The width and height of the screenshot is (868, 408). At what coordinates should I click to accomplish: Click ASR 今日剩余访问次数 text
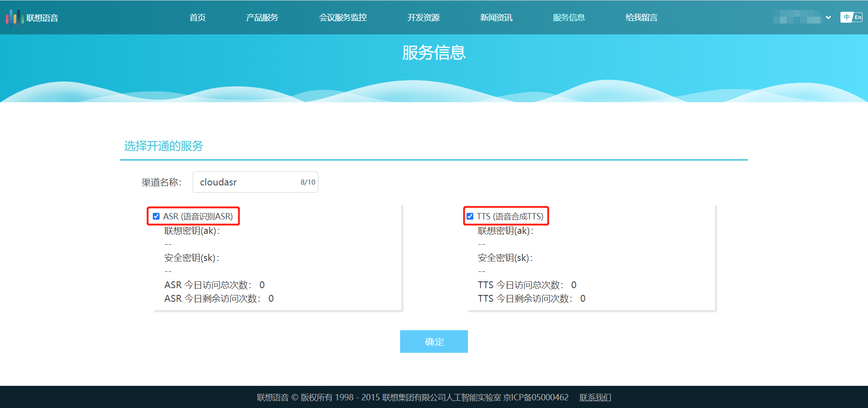pos(219,299)
